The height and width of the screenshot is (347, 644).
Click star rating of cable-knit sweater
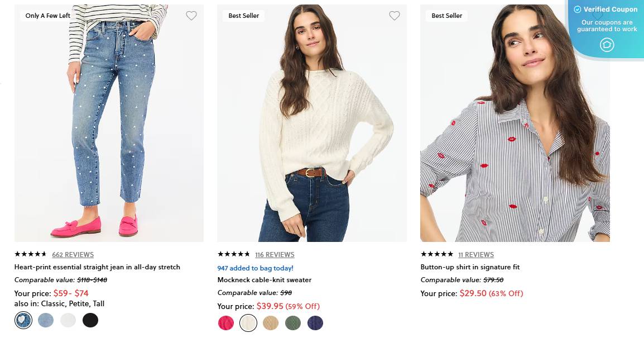[x=233, y=254]
